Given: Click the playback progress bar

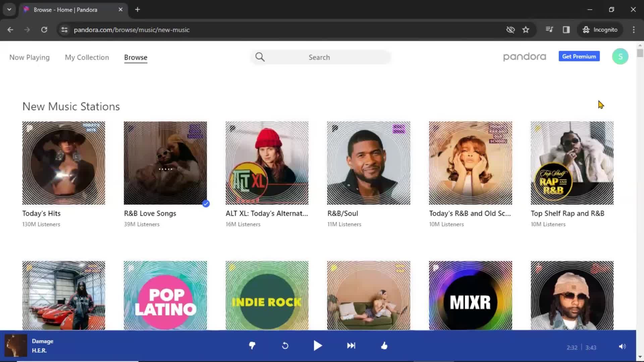Looking at the screenshot, I should click(318, 361).
